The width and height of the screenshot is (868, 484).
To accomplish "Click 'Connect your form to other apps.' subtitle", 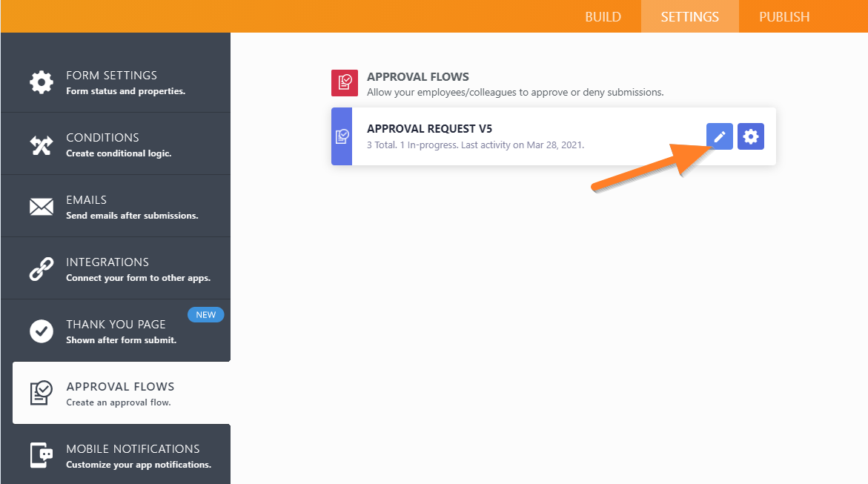I will tap(139, 278).
